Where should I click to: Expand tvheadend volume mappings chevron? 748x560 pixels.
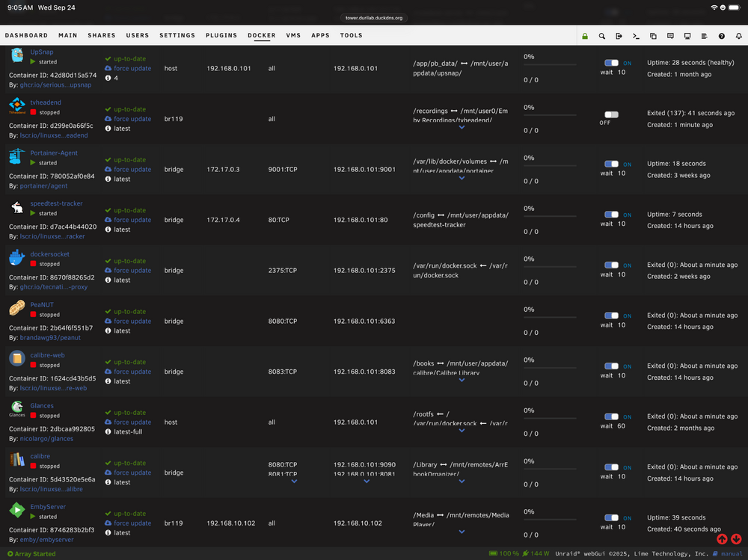(x=462, y=127)
